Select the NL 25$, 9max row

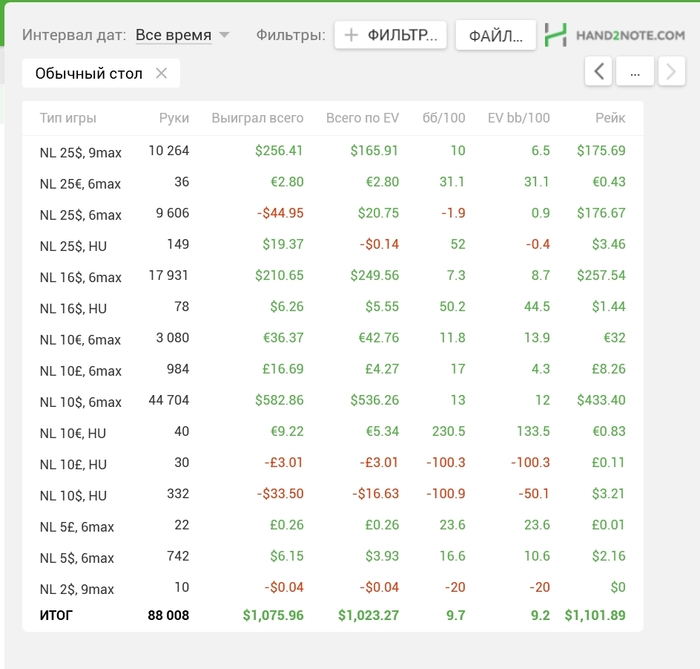[333, 151]
